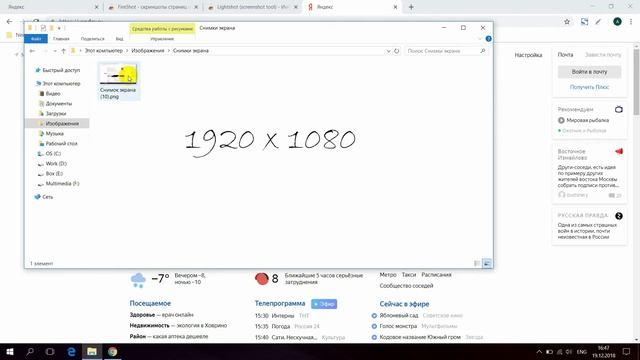640x360 pixels.
Task: Open the Chrome three-dot menu
Action: (x=631, y=22)
